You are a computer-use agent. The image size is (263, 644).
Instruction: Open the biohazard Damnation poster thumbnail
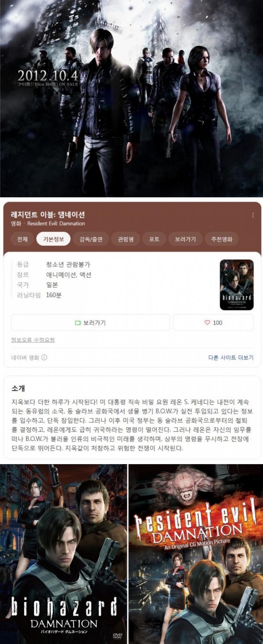click(x=237, y=285)
